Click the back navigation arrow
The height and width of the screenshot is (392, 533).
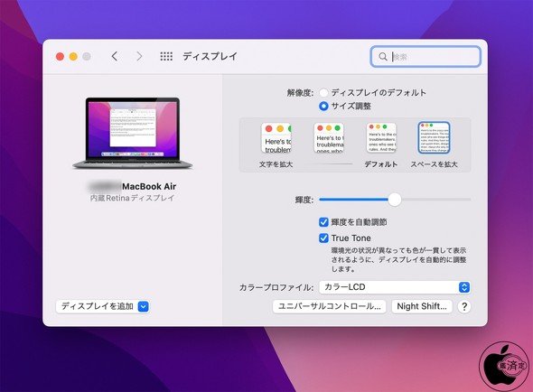click(115, 56)
